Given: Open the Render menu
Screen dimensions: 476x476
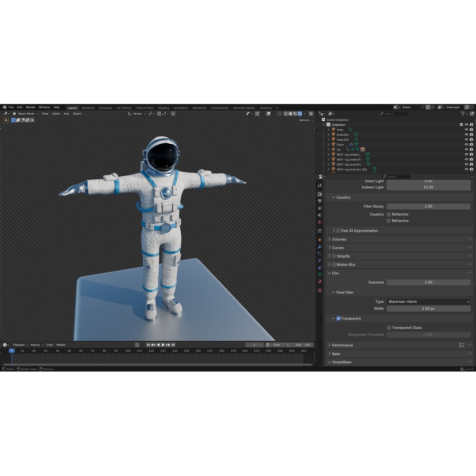Looking at the screenshot, I should pos(30,107).
